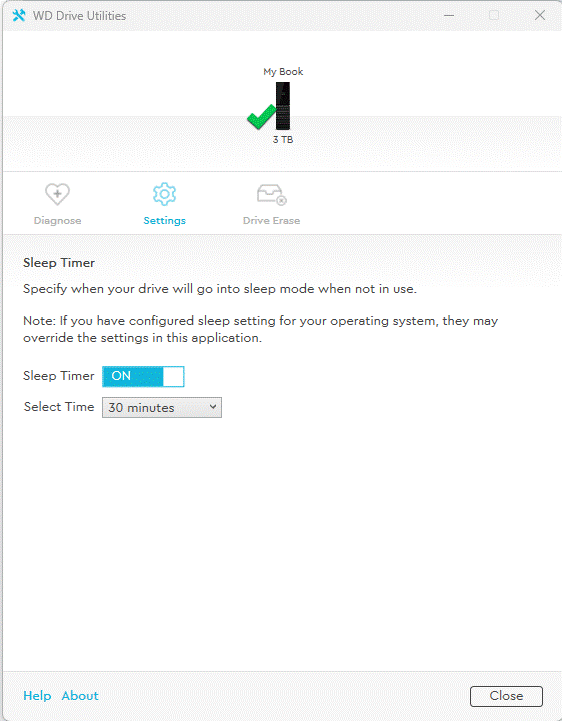Open the Select Time 30 minutes dropdown
The width and height of the screenshot is (562, 721).
[x=162, y=408]
